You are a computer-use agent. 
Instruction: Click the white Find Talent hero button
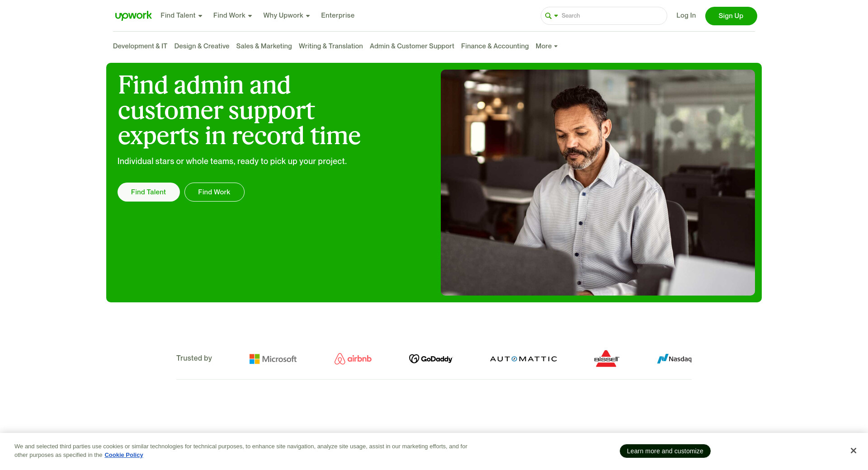tap(149, 192)
